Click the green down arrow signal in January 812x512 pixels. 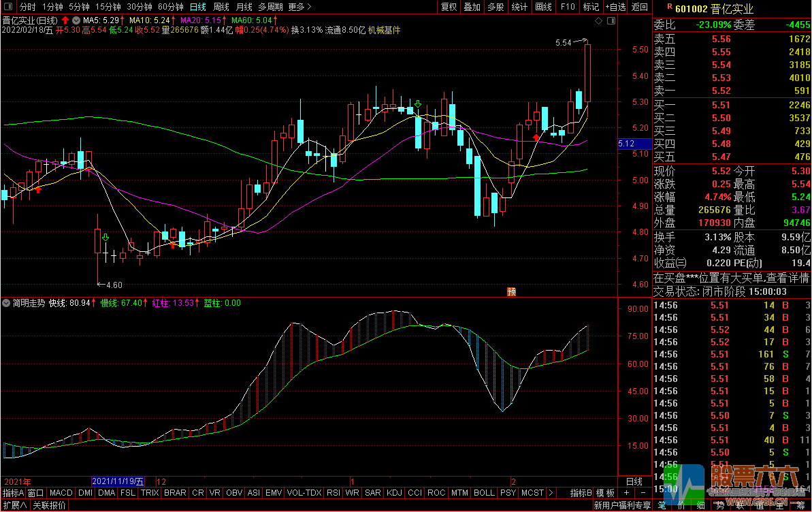(418, 104)
